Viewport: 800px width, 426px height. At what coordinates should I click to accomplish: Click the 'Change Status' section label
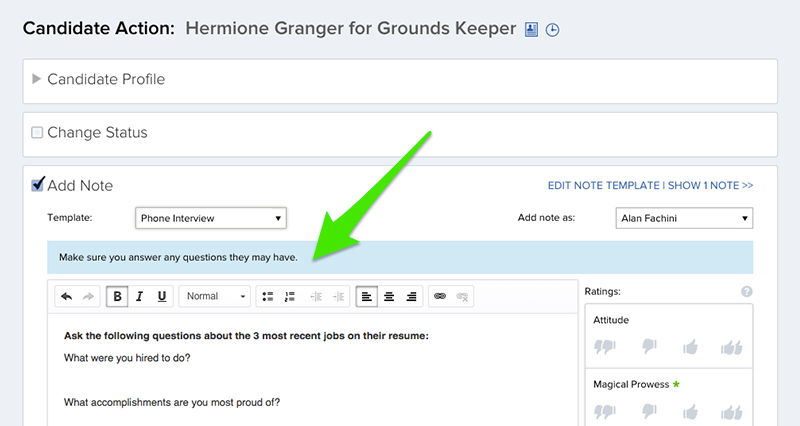coord(97,133)
